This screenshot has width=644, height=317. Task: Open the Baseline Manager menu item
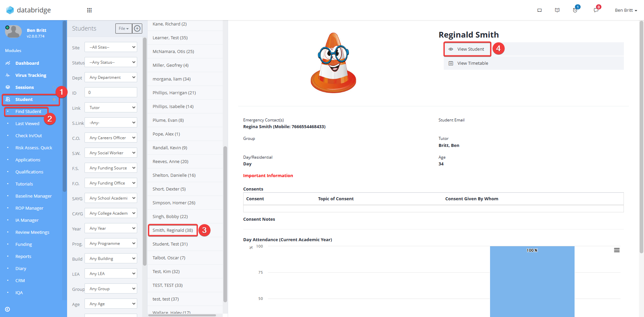coord(34,196)
